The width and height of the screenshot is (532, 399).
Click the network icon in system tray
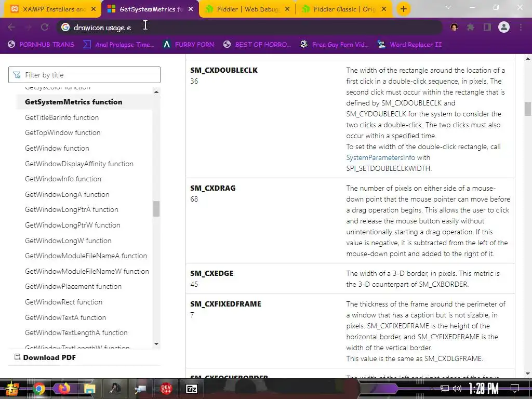coord(445,389)
